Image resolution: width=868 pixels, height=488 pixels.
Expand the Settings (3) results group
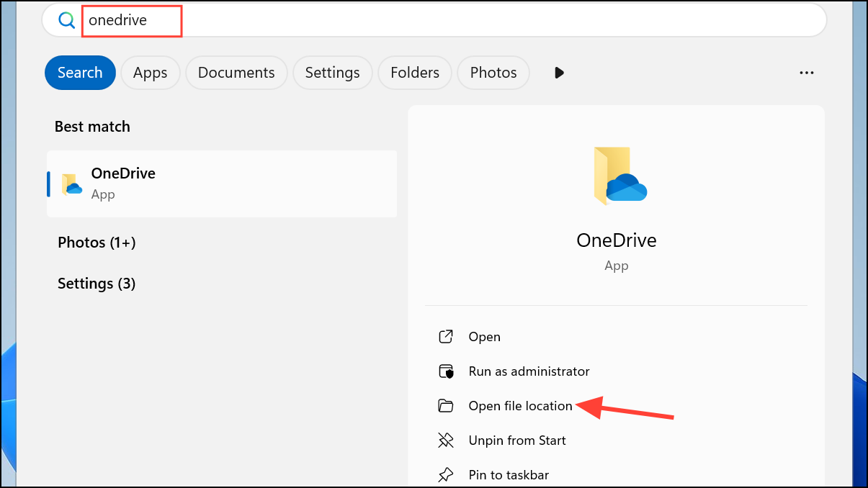pos(97,283)
